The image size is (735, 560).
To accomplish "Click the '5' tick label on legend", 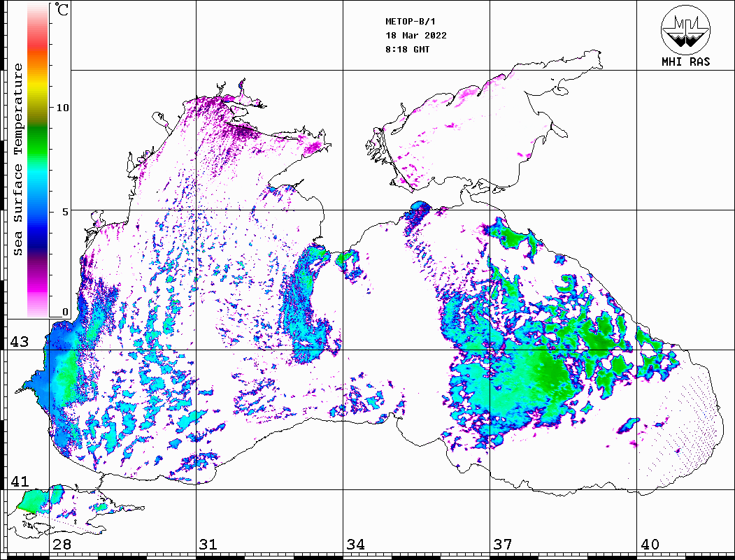I will (x=66, y=212).
